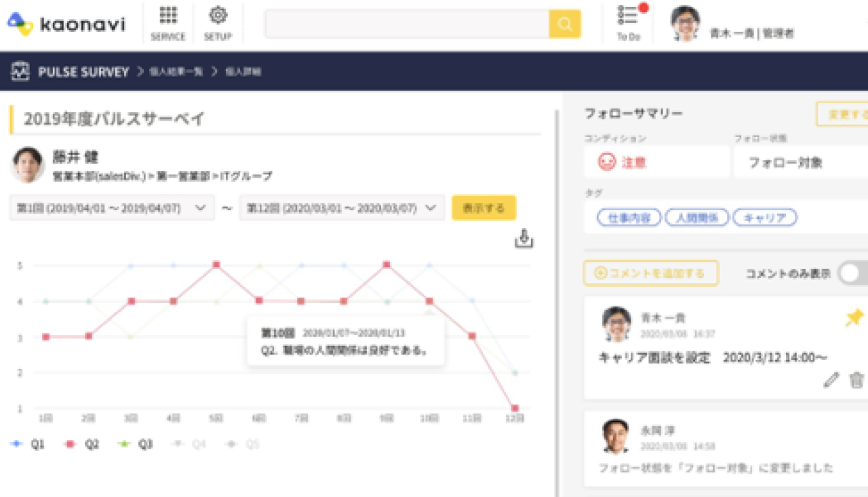Image resolution: width=868 pixels, height=497 pixels.
Task: Click the 2019年度パルスサーベイ heading
Action: [114, 119]
